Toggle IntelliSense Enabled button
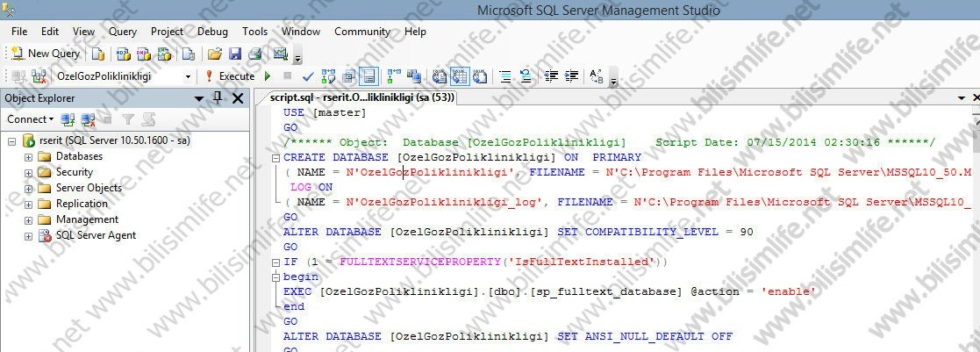This screenshot has height=352, width=980. pyautogui.click(x=368, y=76)
